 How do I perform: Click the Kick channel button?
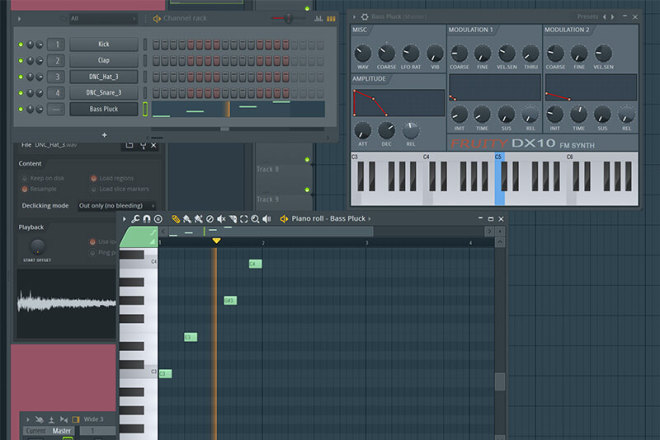click(104, 44)
